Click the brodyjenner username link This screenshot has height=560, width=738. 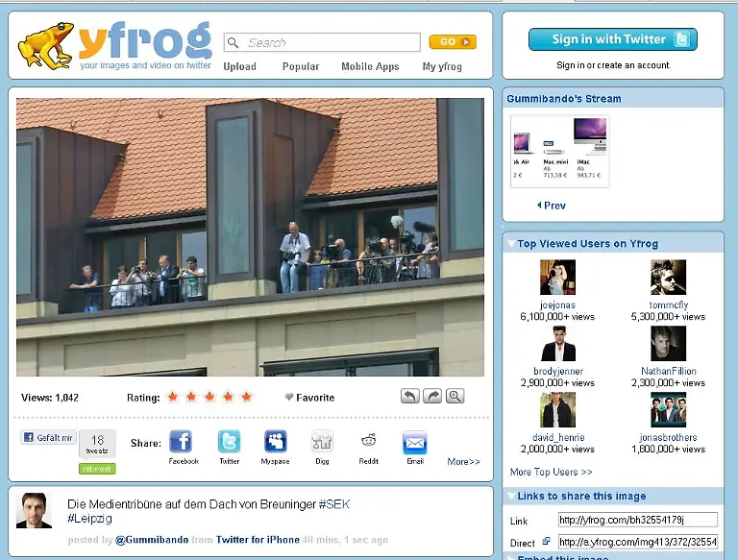(558, 372)
